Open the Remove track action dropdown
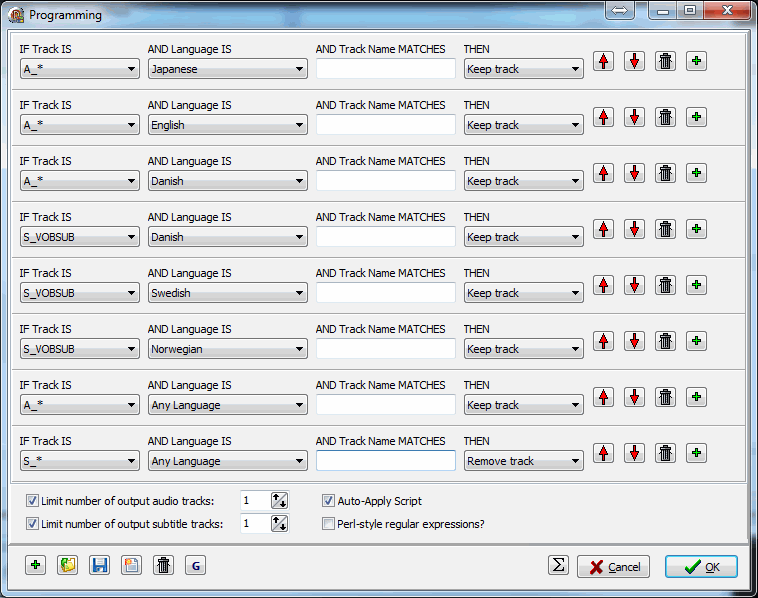The image size is (758, 598). 524,461
